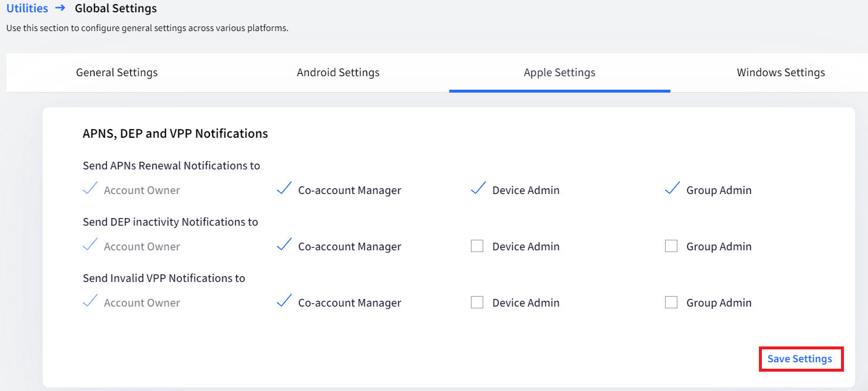Uncheck Co-account Manager for DEP inactivity Notifications
Screen dimensions: 868x391
pos(284,245)
